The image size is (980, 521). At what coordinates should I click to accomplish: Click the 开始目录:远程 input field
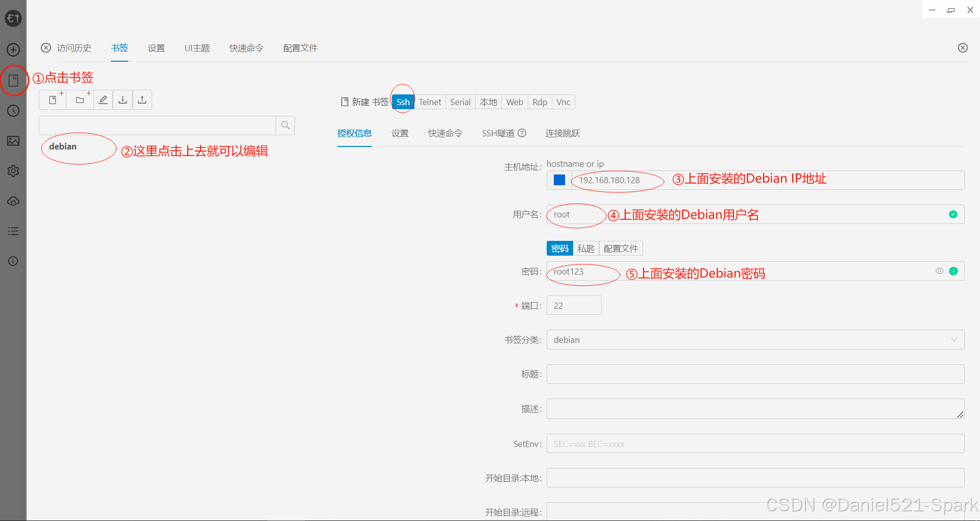(x=755, y=512)
